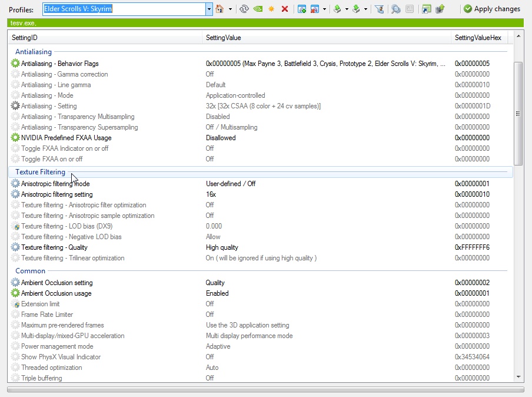
Task: Select Anisotropic filter optimization row
Action: pyautogui.click(x=261, y=205)
